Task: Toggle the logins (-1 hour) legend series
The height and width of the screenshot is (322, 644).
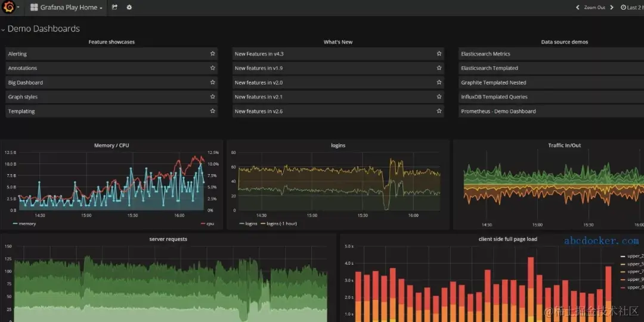Action: point(281,224)
